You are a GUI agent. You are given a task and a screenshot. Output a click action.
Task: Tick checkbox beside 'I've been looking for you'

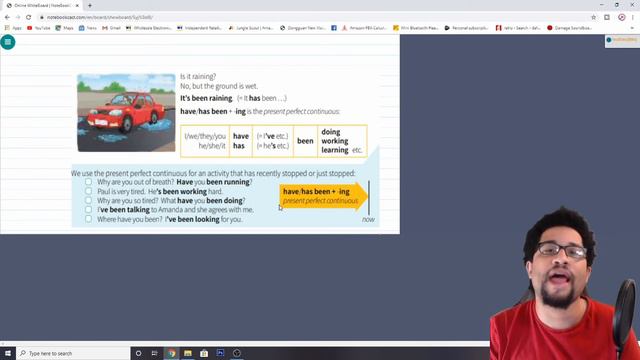pos(89,219)
